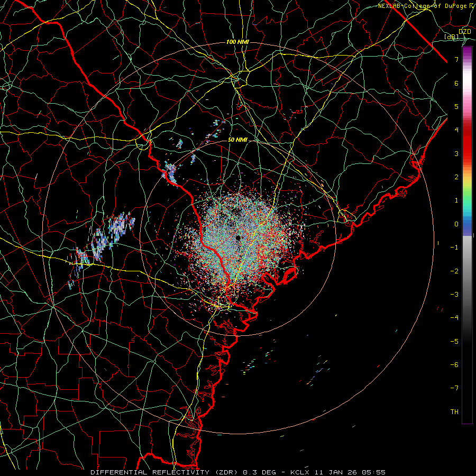476x476 pixels.
Task: Click the Differential Reflectivity caption at the bottom
Action: click(x=237, y=472)
